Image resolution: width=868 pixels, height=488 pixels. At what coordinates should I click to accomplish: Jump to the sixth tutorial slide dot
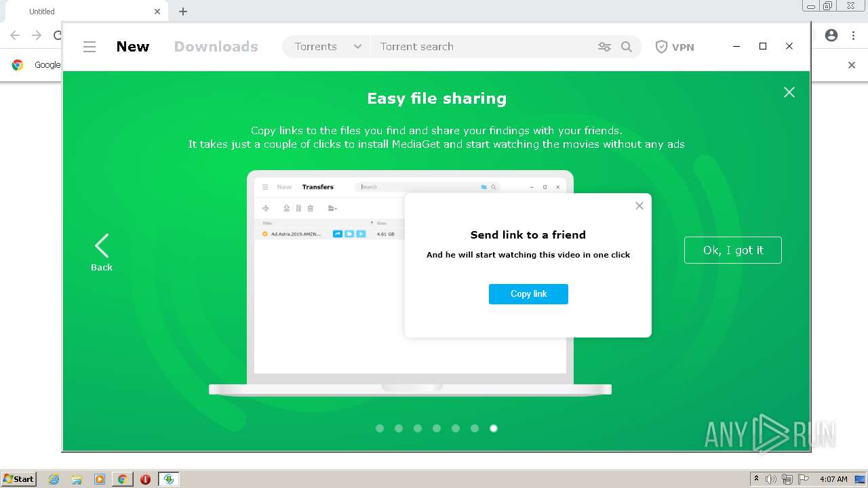coord(475,428)
